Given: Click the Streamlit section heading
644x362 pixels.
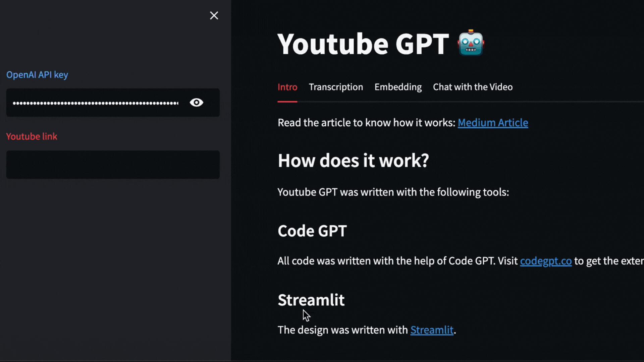Looking at the screenshot, I should coord(311,300).
